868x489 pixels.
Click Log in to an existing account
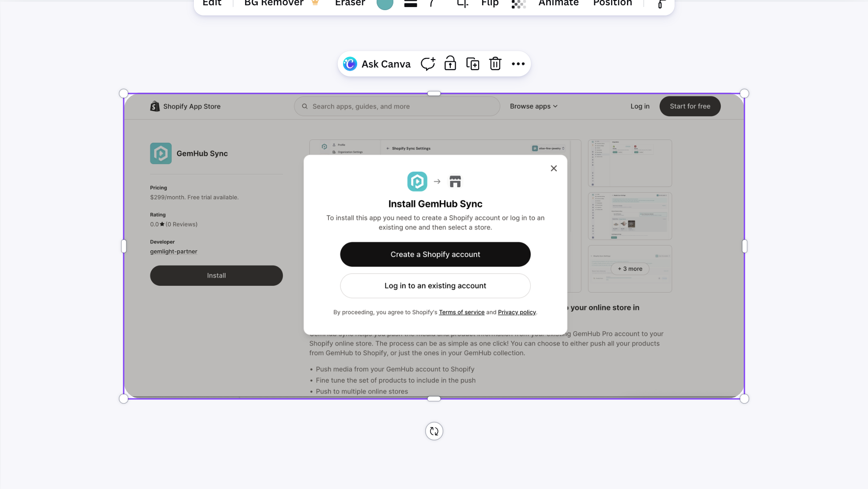pos(435,286)
